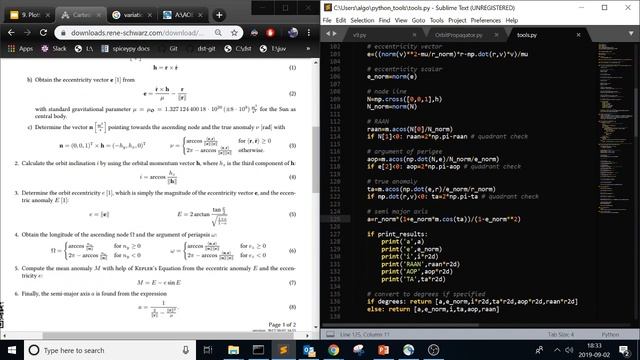Viewport: 640px width, 360px height.
Task: Close the 'variab' Chrome tab
Action: [150, 15]
